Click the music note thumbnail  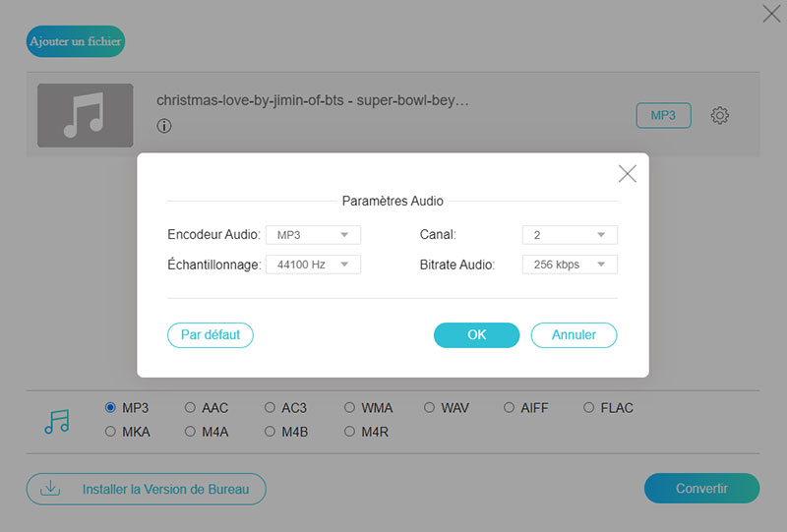85,116
